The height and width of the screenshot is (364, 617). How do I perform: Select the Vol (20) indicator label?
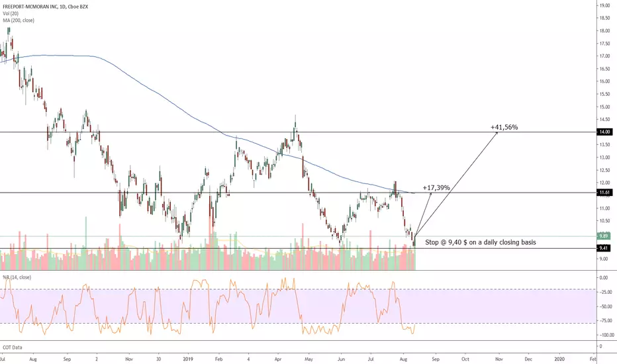[x=11, y=13]
